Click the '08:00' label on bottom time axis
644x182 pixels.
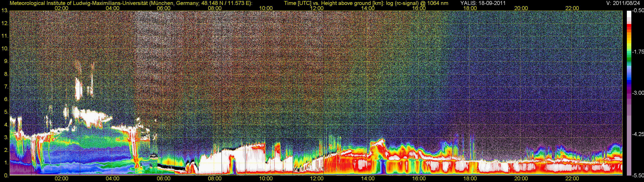click(x=215, y=179)
